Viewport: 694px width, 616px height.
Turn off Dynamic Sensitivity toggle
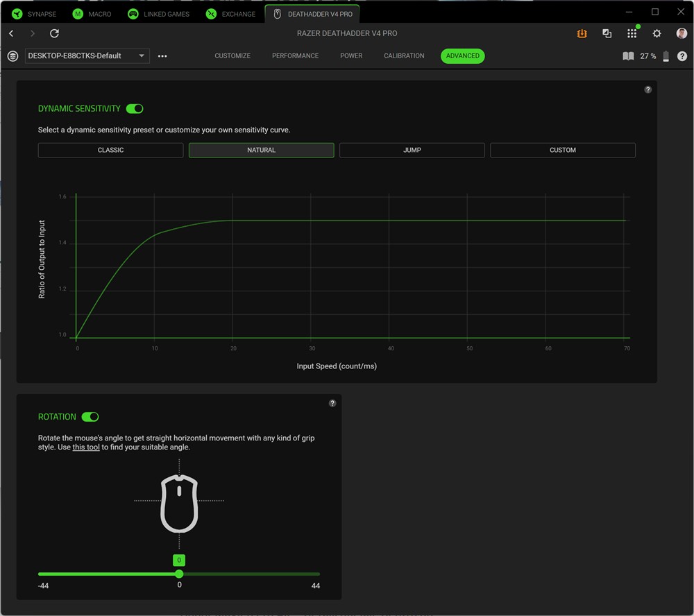135,108
